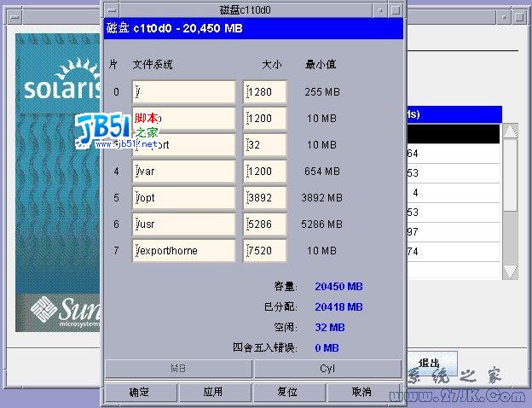The width and height of the screenshot is (532, 408).
Task: Minimize the background installer window
Action: (x=504, y=16)
